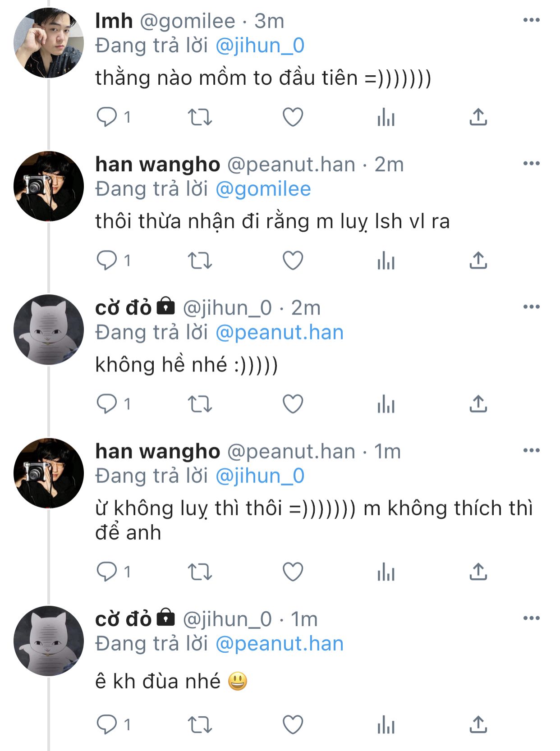Like the 'ê kh đùa nhé' tweet
Screen dimensions: 560x751
coord(293,725)
